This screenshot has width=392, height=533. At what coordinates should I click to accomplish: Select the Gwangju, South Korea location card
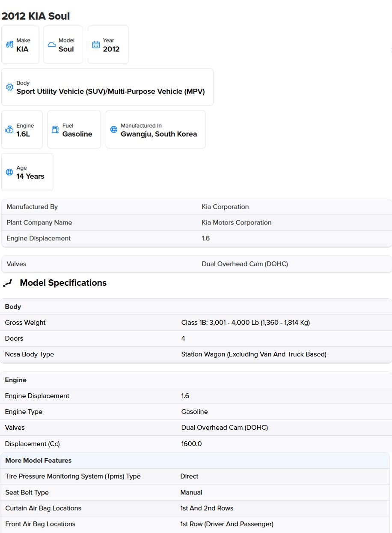click(156, 129)
